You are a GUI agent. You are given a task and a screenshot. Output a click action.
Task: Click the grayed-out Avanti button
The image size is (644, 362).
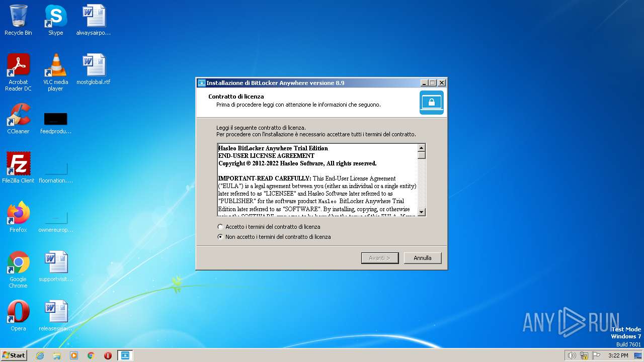(380, 258)
